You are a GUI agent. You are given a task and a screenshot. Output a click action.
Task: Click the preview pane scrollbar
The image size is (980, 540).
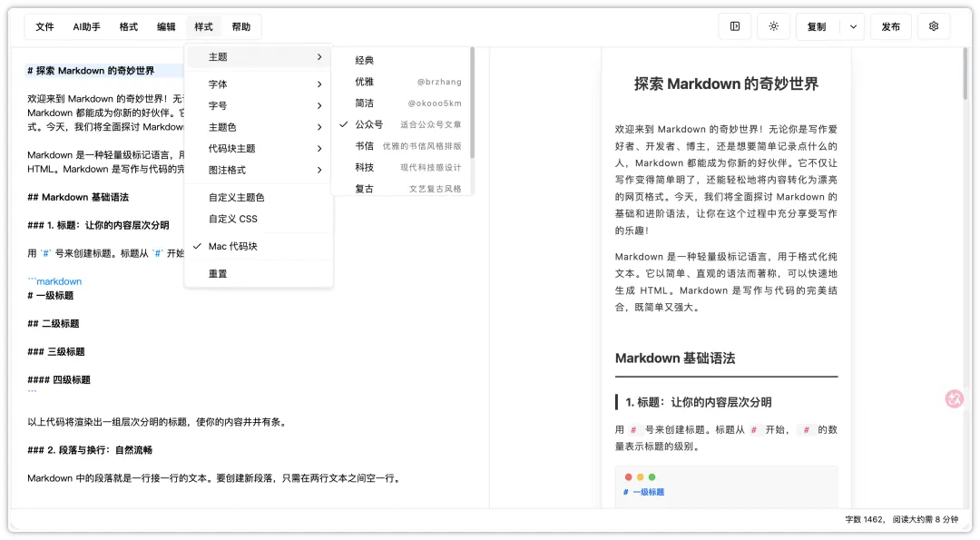point(965,74)
